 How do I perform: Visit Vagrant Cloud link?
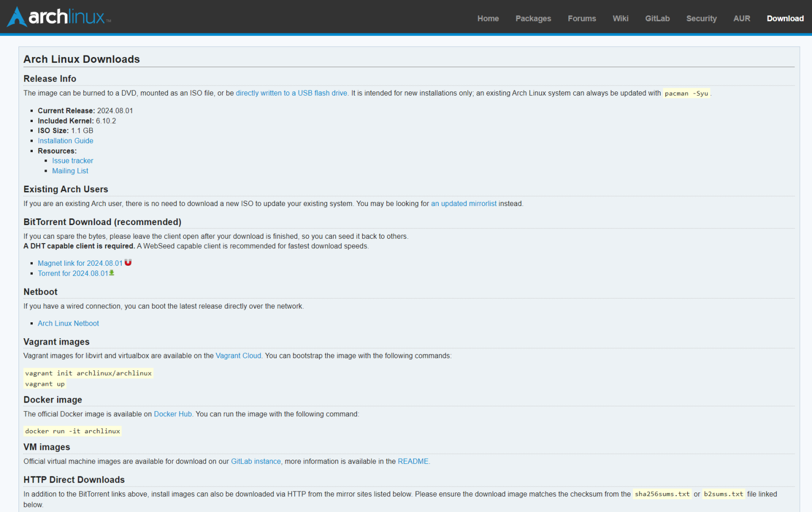pyautogui.click(x=238, y=356)
